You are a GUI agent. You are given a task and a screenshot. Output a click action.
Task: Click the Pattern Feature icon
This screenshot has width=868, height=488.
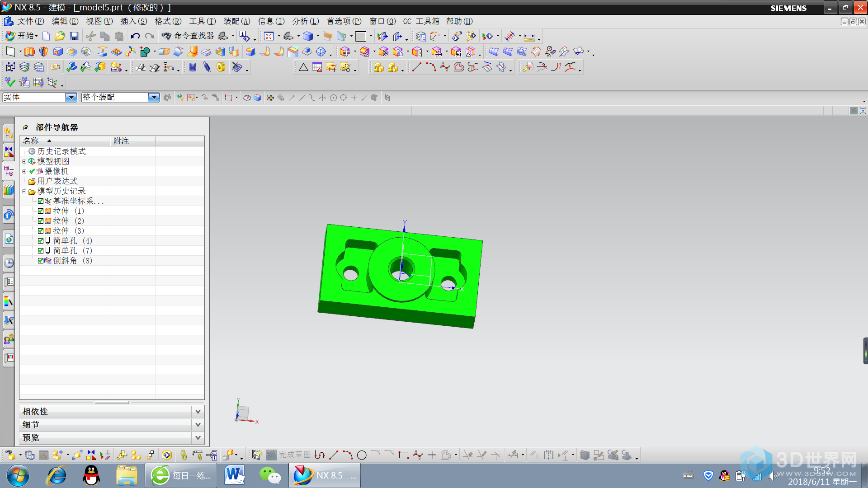[x=131, y=52]
